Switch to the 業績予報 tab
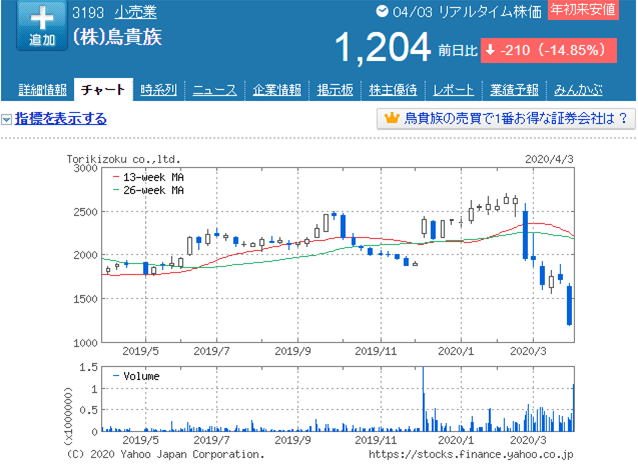Viewport: 638px width, 464px height. tap(514, 90)
